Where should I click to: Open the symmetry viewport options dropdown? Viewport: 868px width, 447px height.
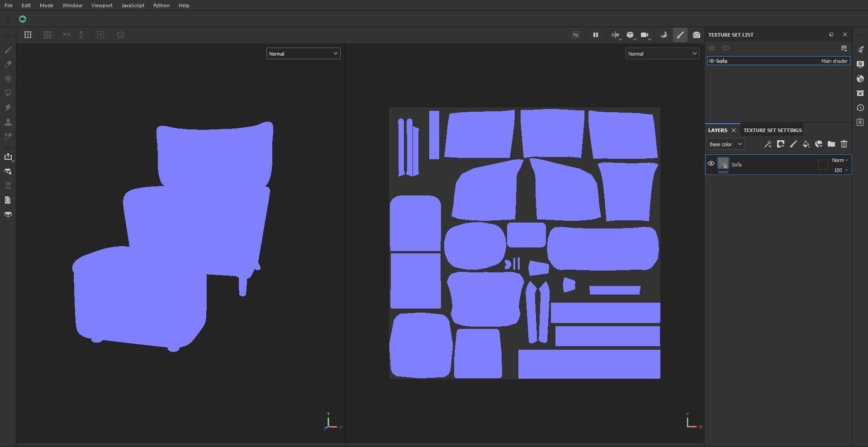[x=616, y=35]
